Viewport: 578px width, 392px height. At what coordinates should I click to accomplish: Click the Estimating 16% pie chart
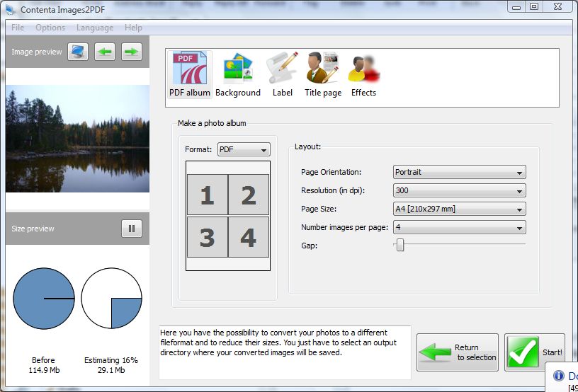click(x=111, y=298)
